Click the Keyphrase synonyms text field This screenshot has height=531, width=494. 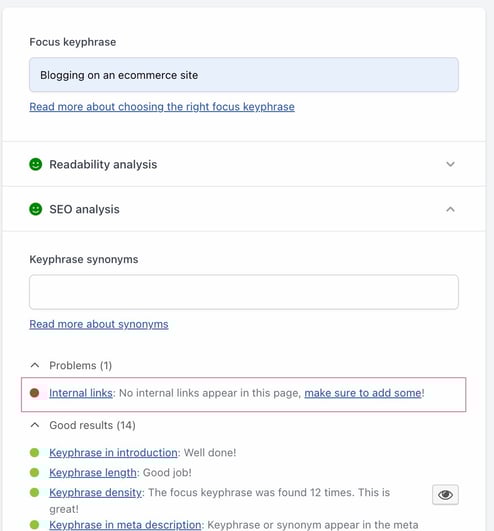tap(244, 292)
